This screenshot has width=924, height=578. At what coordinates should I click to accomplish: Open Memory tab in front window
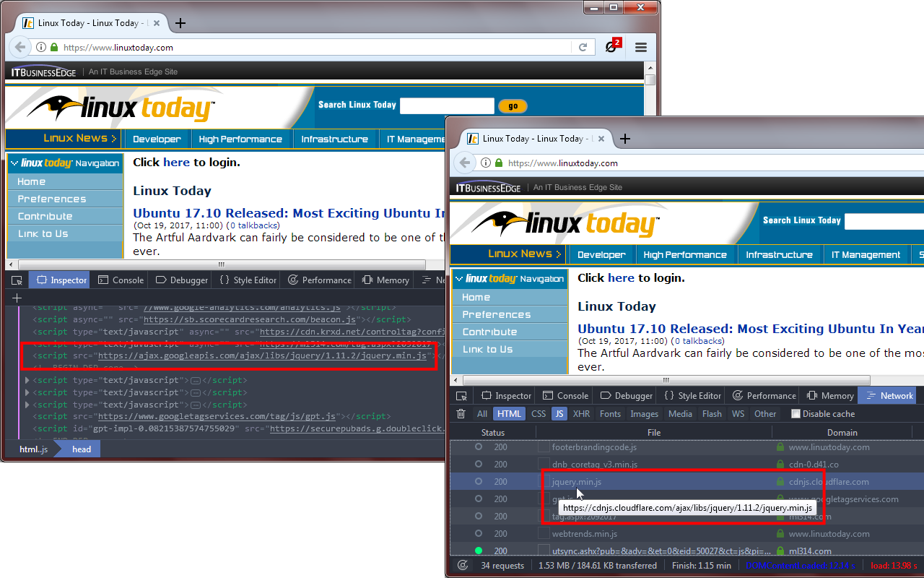tap(829, 396)
